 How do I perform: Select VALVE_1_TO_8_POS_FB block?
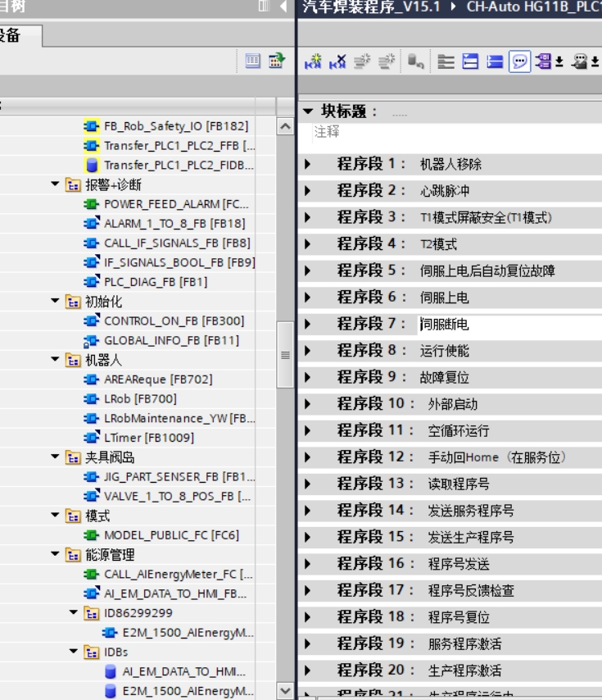[178, 496]
